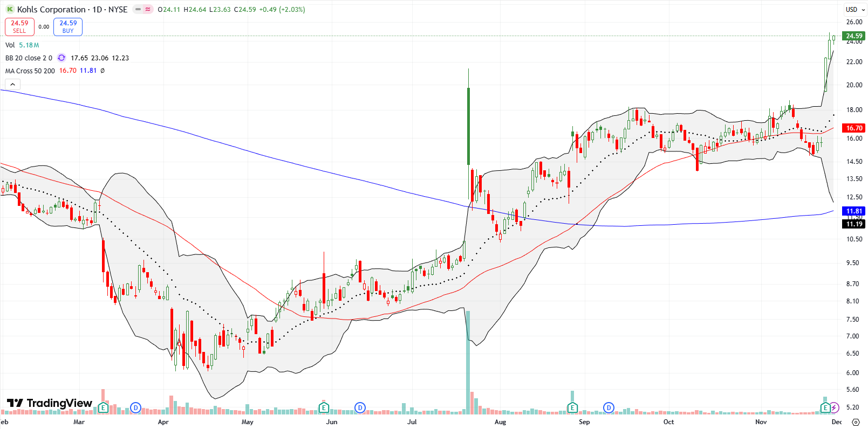Change the 1D chart interval
This screenshot has height=429, width=868.
(97, 9)
